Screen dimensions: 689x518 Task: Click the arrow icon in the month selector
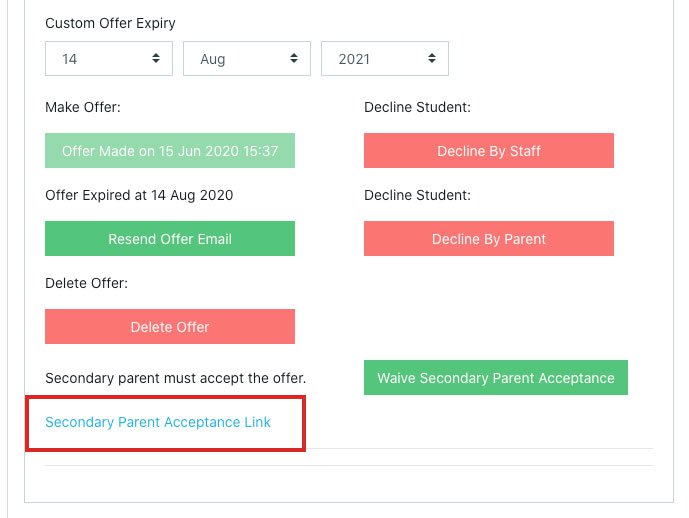tap(294, 59)
